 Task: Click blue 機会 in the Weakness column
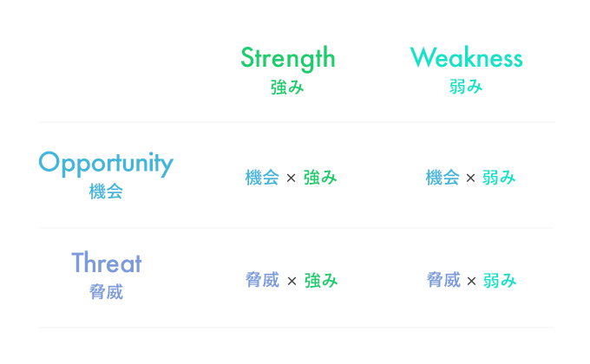click(442, 178)
